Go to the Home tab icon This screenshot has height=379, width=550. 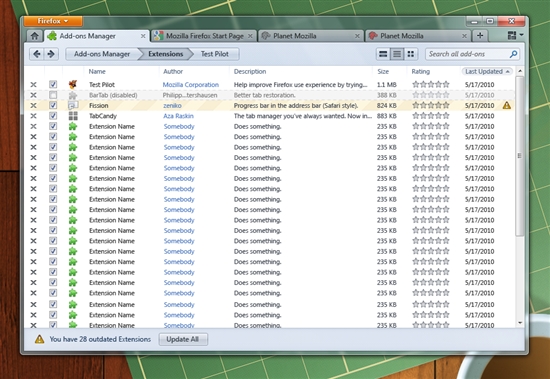click(35, 36)
